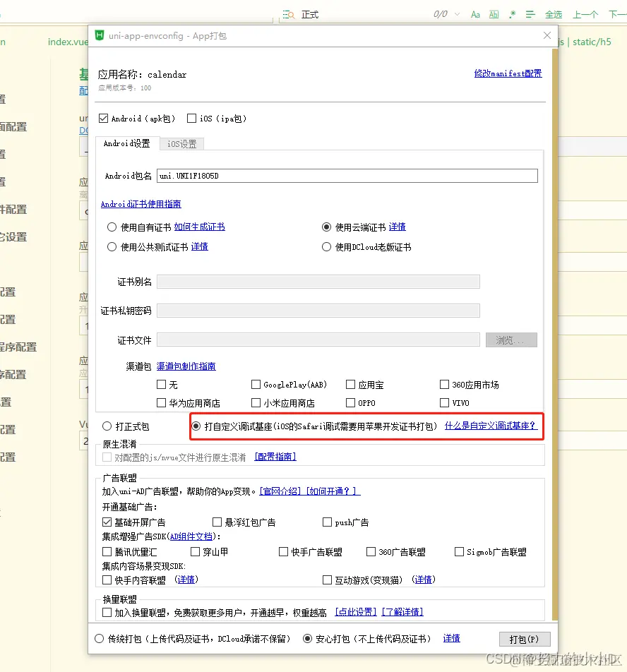Check 加入换量联盟 checkbox
This screenshot has width=627, height=672.
coord(107,613)
